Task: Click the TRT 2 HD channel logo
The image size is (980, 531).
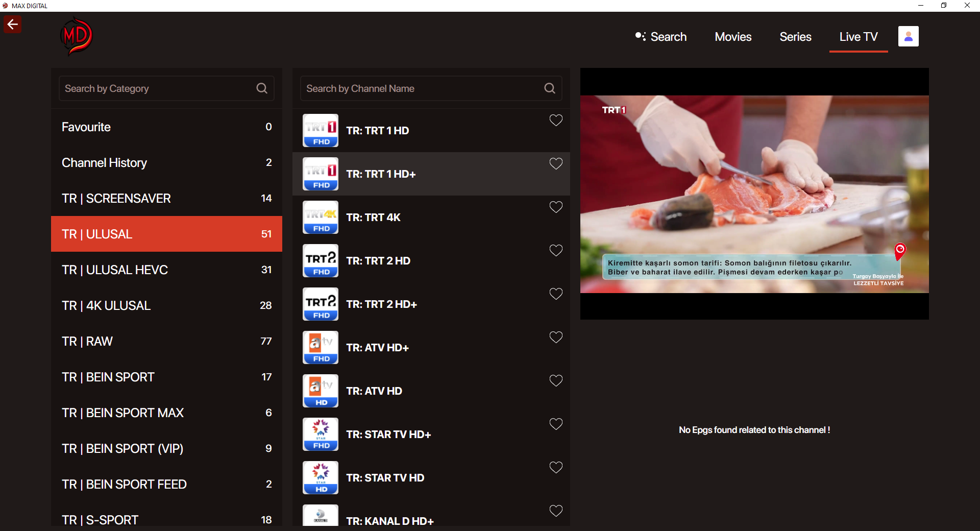Action: (321, 261)
